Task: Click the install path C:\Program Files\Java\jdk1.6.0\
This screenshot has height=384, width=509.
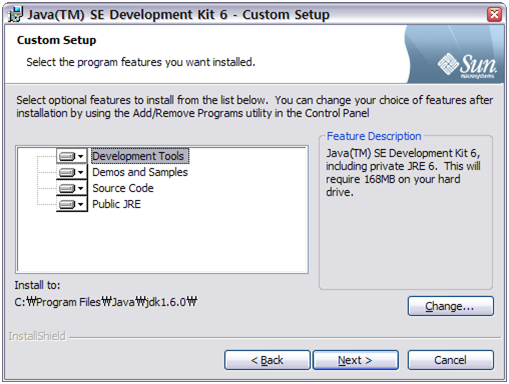Action: coord(106,302)
